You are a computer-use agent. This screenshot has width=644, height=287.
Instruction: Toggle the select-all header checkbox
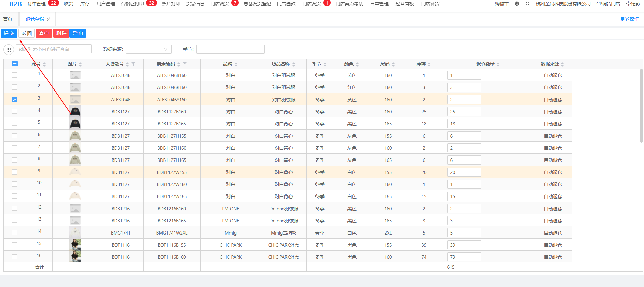[x=14, y=64]
